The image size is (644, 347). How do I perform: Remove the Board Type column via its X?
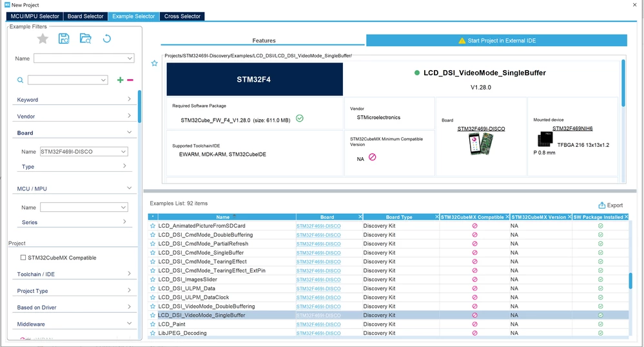pos(437,216)
